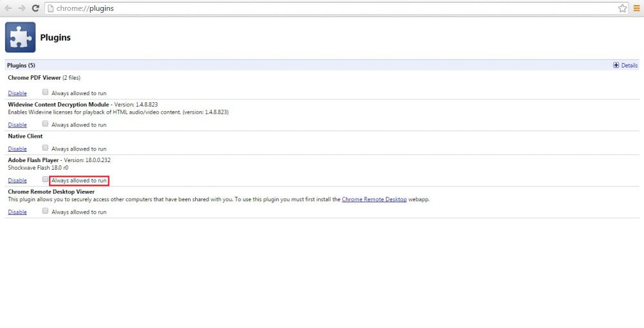Open the Chrome Remote Desktop webapp link

tap(374, 199)
